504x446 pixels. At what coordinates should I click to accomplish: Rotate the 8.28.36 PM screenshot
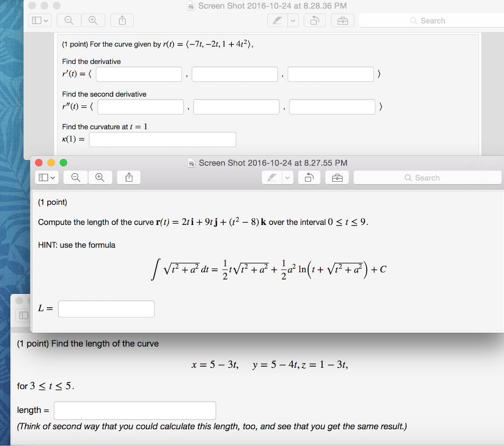tap(315, 20)
